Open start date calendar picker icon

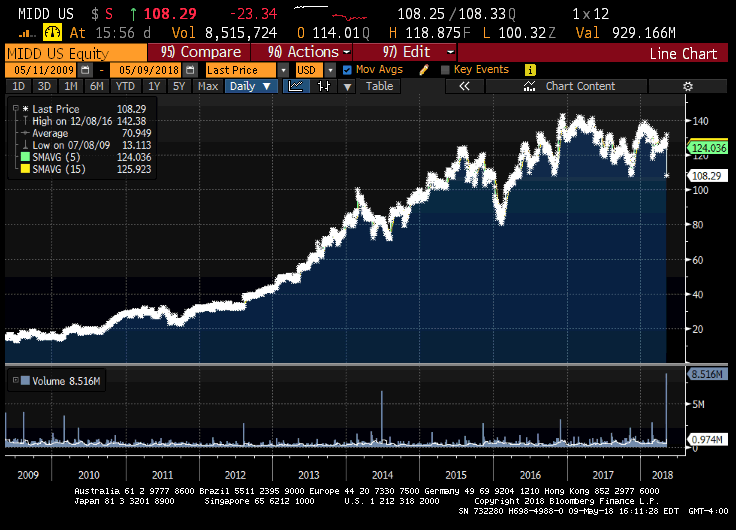point(85,70)
